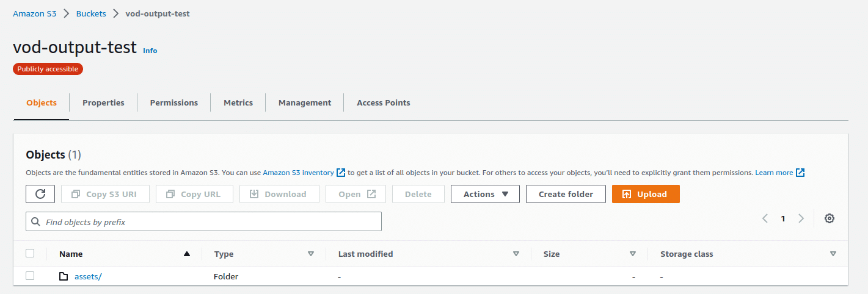Sort by Type column arrow
This screenshot has height=294, width=868.
(x=310, y=254)
